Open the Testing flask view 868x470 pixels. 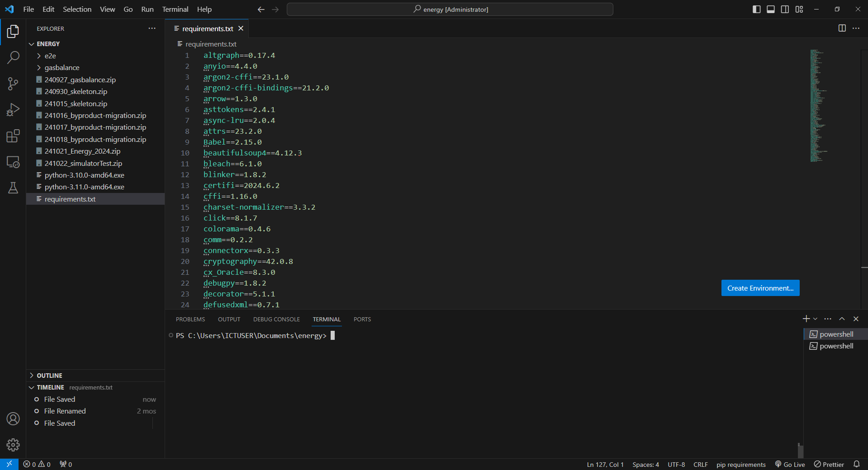coord(13,188)
